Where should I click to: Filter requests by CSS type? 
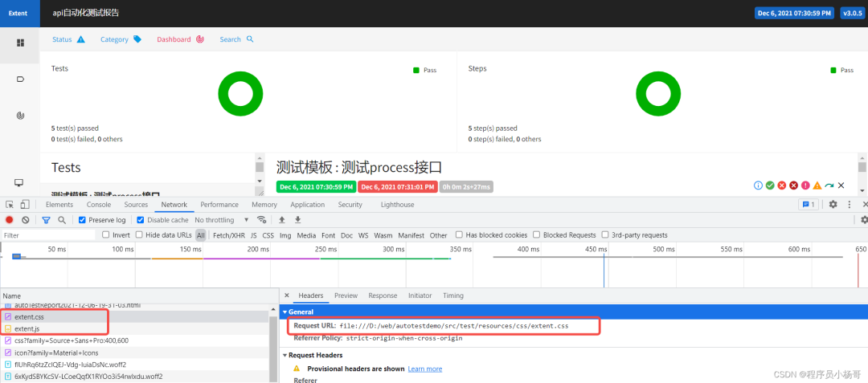[x=268, y=235]
